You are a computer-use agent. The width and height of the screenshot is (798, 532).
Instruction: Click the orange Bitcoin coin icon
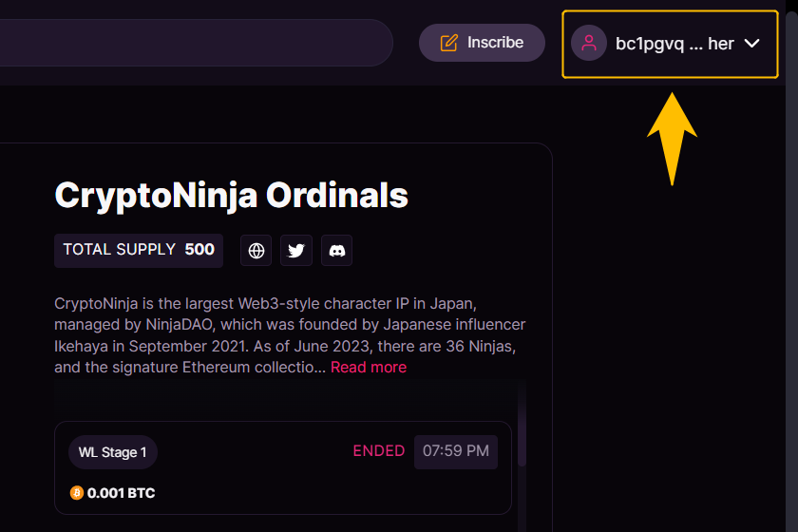(x=76, y=493)
